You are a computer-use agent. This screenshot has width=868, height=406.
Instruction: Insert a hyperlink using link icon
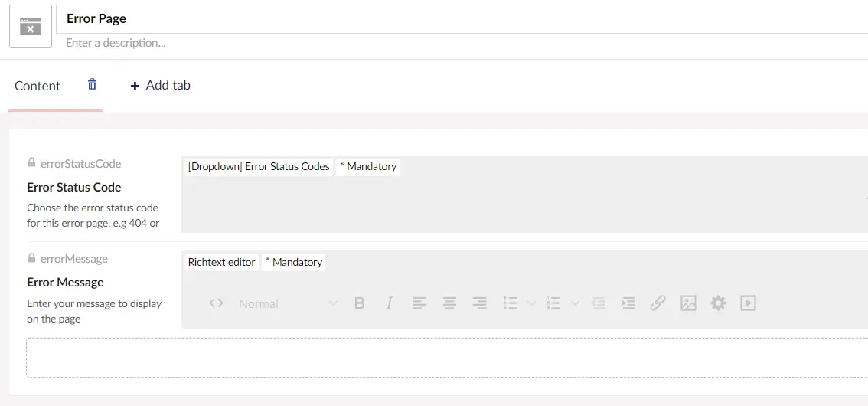pyautogui.click(x=658, y=303)
